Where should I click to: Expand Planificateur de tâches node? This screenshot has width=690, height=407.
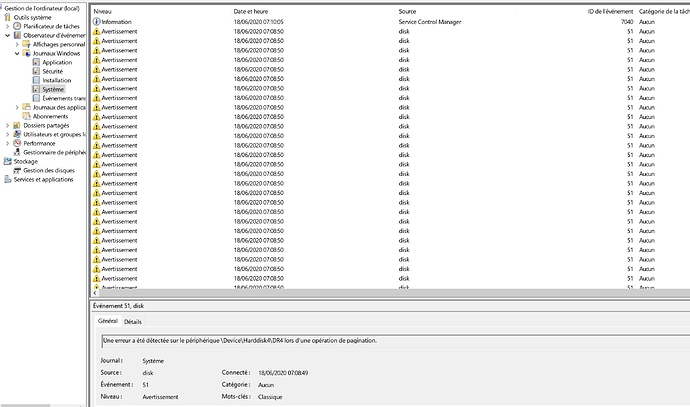[7, 26]
